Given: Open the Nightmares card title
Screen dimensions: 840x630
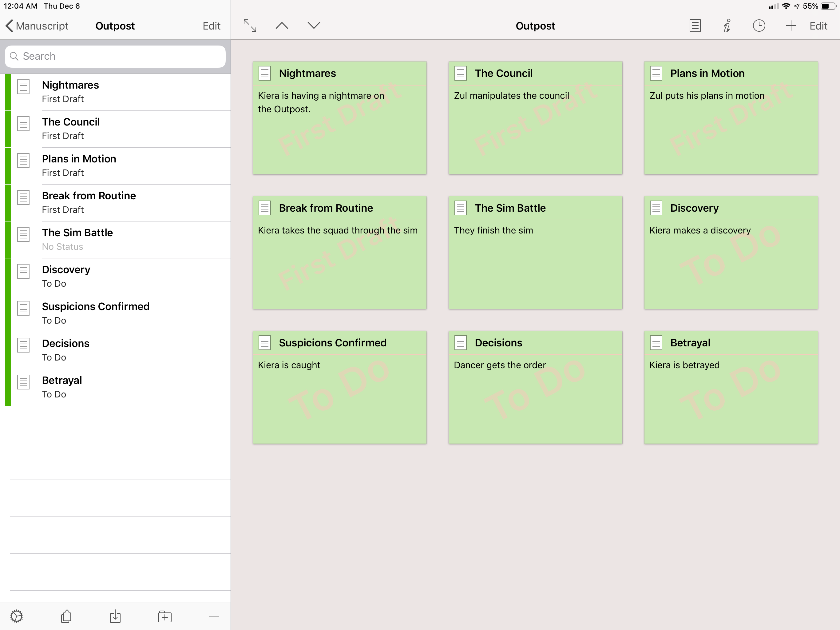Looking at the screenshot, I should (307, 73).
